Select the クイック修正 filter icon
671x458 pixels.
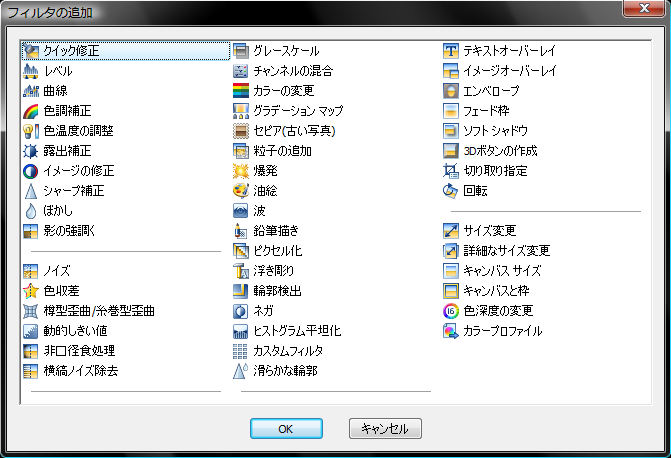(x=31, y=51)
